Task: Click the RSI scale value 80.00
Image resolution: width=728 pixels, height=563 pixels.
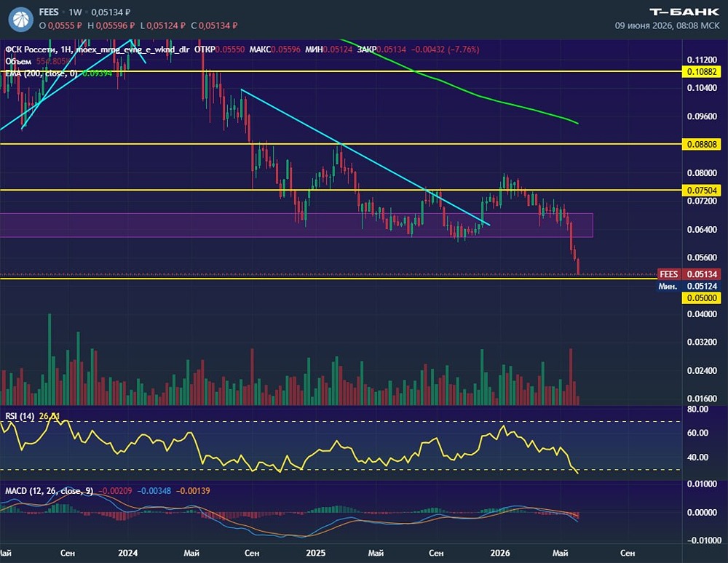Action: coord(698,409)
